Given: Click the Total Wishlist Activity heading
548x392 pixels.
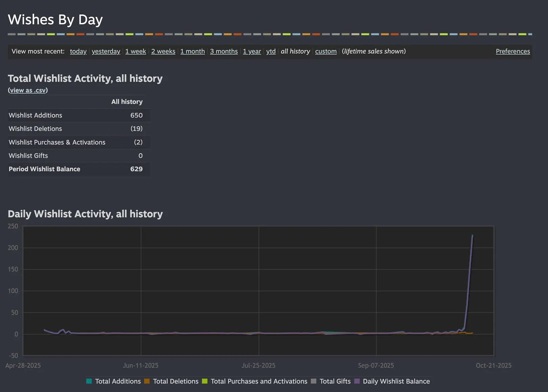Looking at the screenshot, I should click(x=85, y=78).
